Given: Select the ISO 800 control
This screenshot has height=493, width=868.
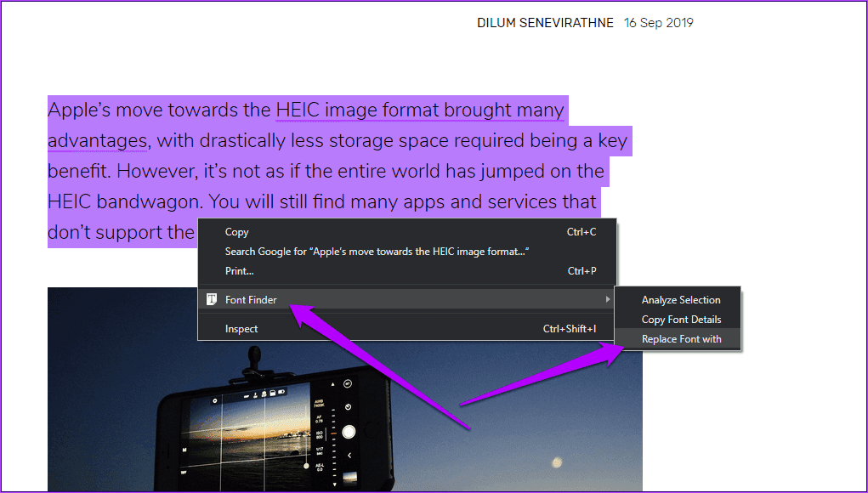Looking at the screenshot, I should pyautogui.click(x=319, y=434).
